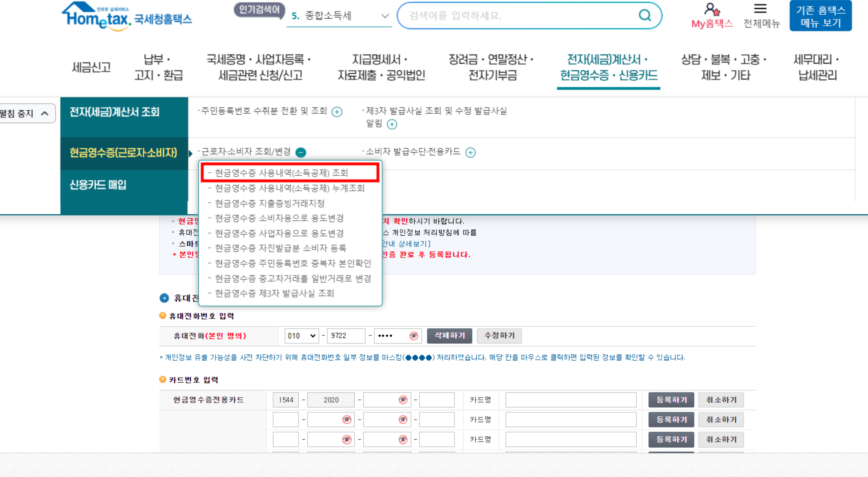Expand 소비자 발급수단·전용카드 plus icon
The image size is (868, 477).
[470, 152]
